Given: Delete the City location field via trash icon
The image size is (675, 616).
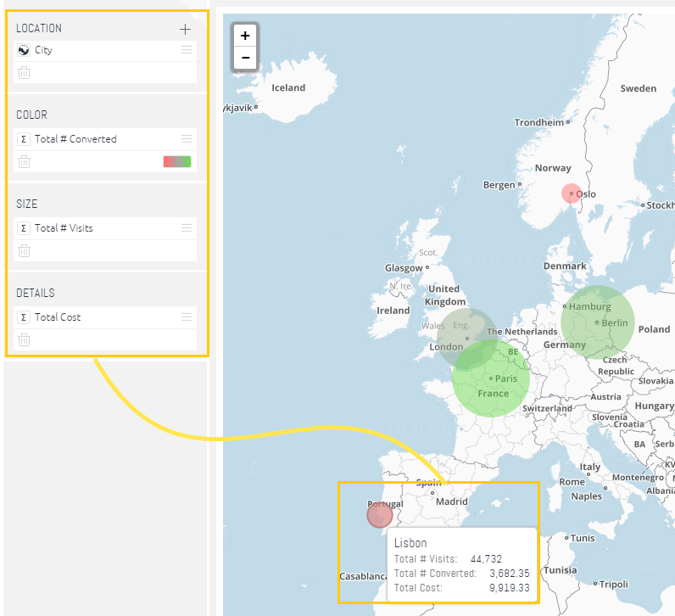Looking at the screenshot, I should pos(24,73).
